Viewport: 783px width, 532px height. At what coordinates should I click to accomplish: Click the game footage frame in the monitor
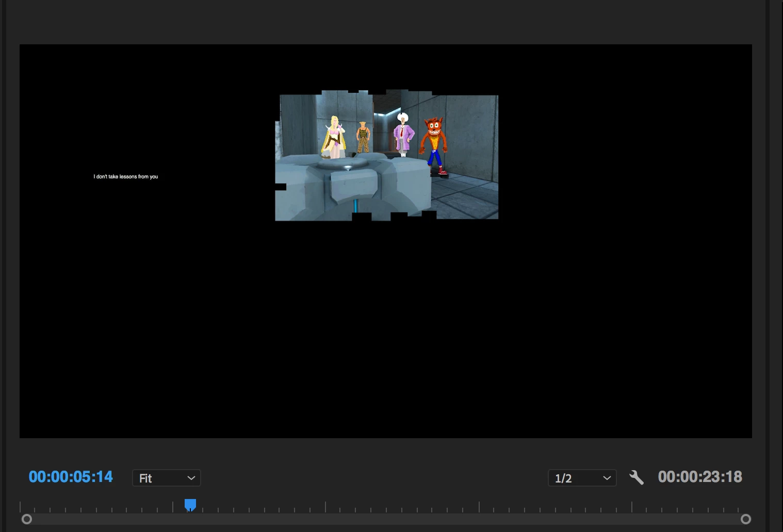click(x=386, y=155)
